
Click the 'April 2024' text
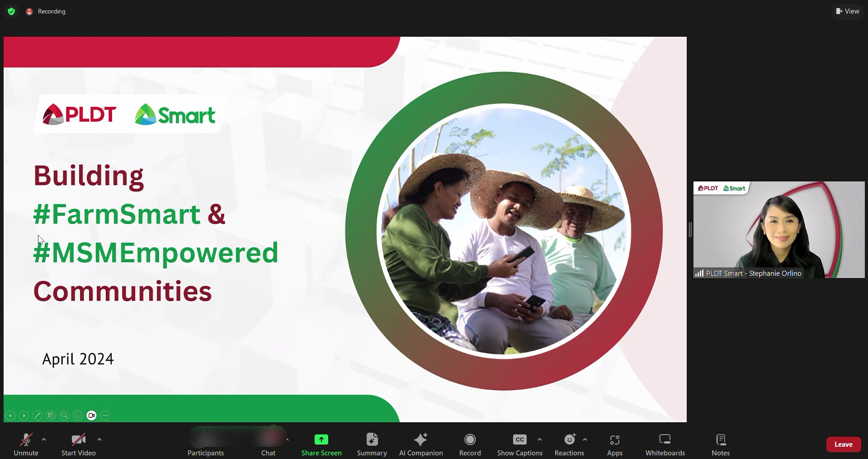click(x=78, y=359)
